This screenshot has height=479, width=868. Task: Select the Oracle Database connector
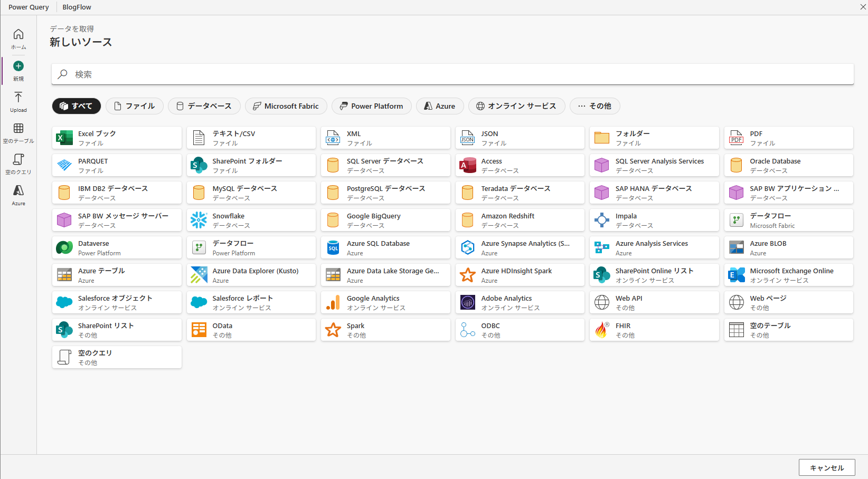[x=789, y=166]
